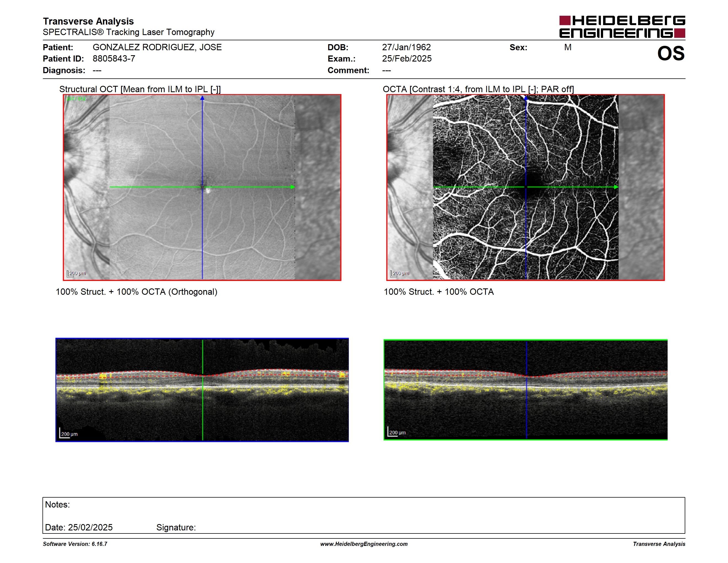Click the Structural OCT Mean ILM to IPL caption

[x=140, y=89]
